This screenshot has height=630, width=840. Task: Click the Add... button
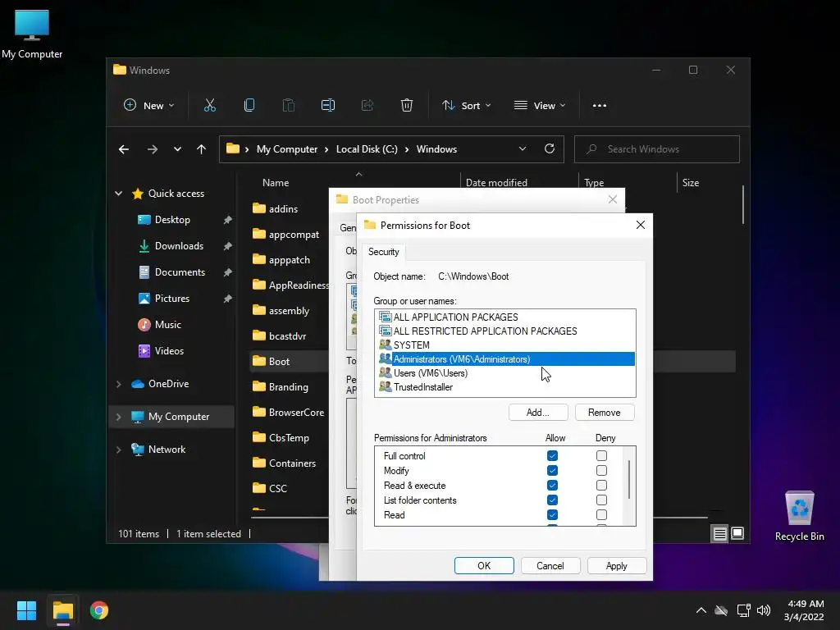[538, 413]
